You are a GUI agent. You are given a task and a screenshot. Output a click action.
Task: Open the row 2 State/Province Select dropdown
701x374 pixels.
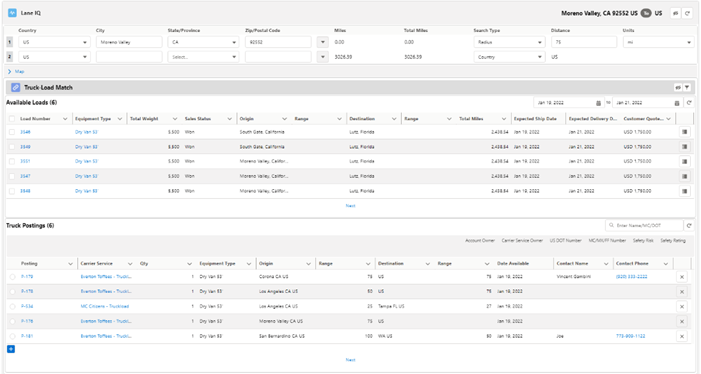coord(203,57)
